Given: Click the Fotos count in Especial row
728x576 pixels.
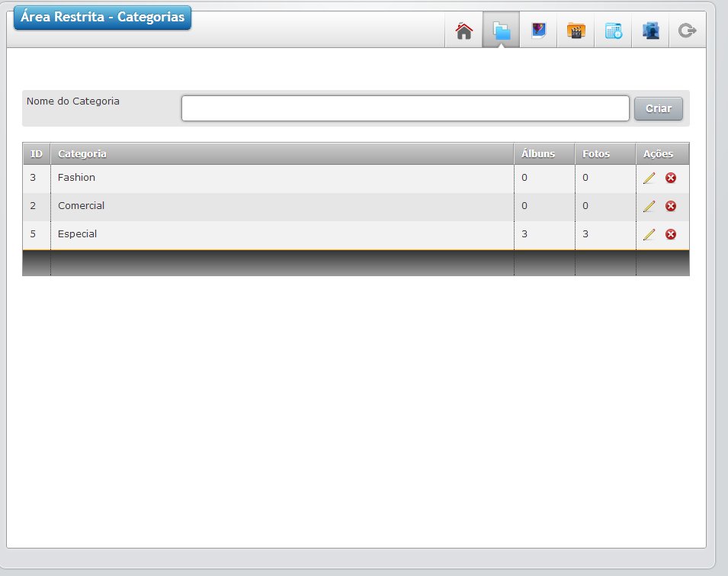Looking at the screenshot, I should click(x=585, y=233).
